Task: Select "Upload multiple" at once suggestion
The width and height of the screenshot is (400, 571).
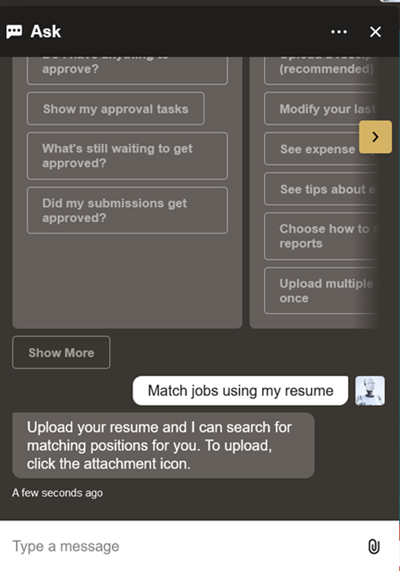Action: [x=322, y=291]
